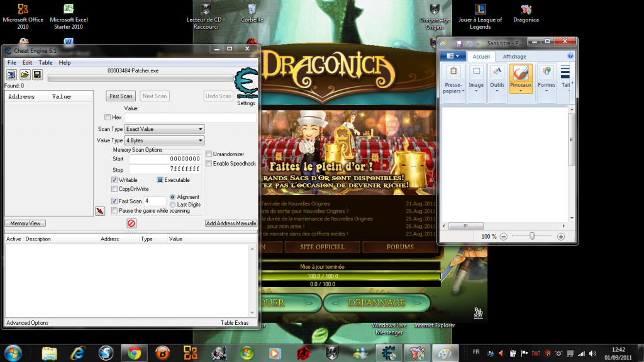Select the Last Digits radio button
Viewport: 644px width, 362px height.
pos(172,205)
